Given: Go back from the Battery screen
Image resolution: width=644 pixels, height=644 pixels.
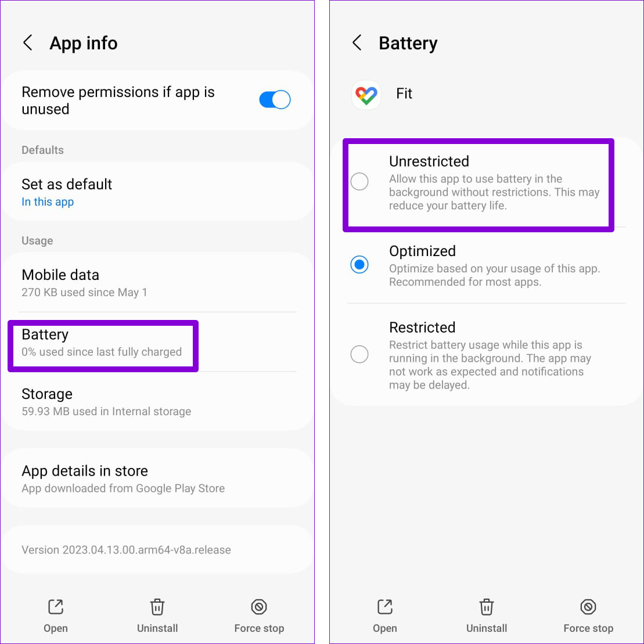Looking at the screenshot, I should (357, 43).
